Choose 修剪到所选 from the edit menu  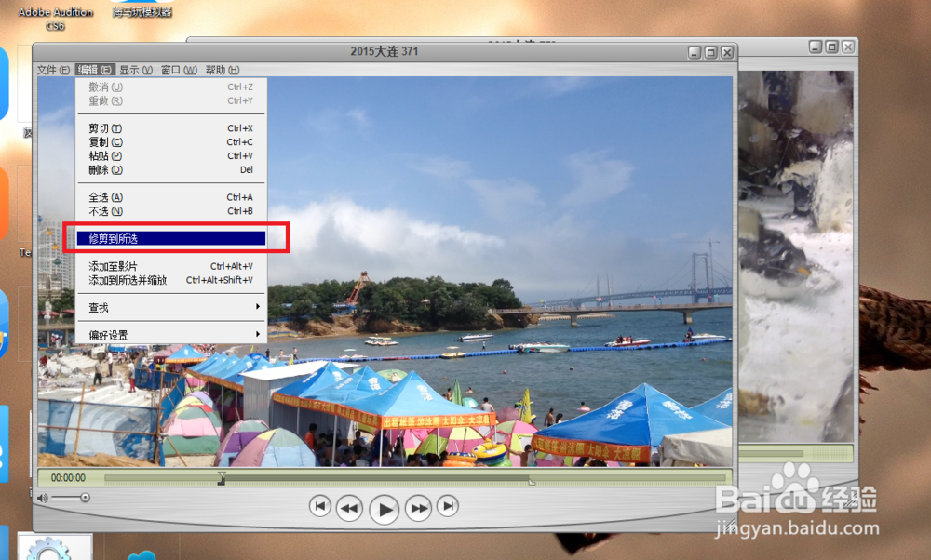171,238
